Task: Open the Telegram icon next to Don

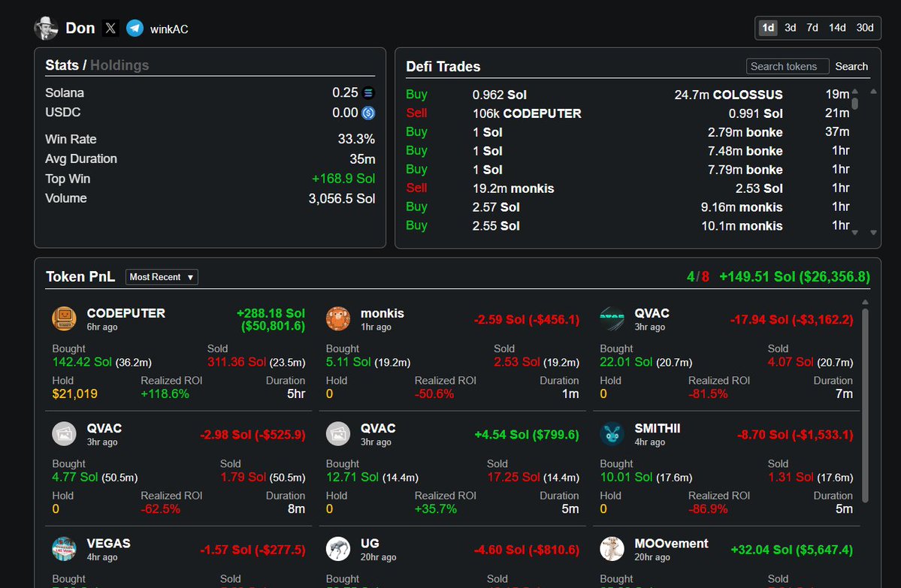Action: [x=135, y=28]
